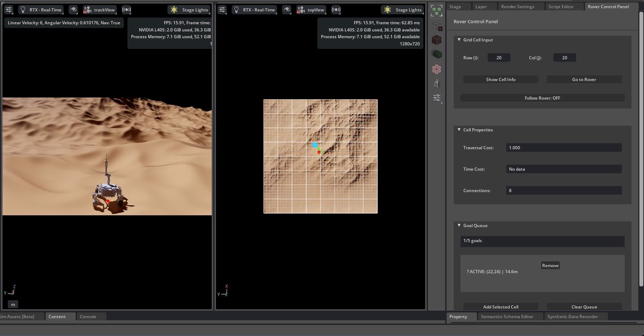Open viewport display settings in topView viewport
Viewport: 644px width, 336px height.
pos(222,10)
